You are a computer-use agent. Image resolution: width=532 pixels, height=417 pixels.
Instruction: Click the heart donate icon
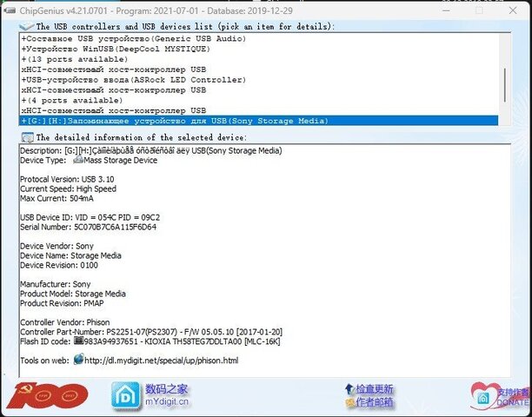point(480,396)
